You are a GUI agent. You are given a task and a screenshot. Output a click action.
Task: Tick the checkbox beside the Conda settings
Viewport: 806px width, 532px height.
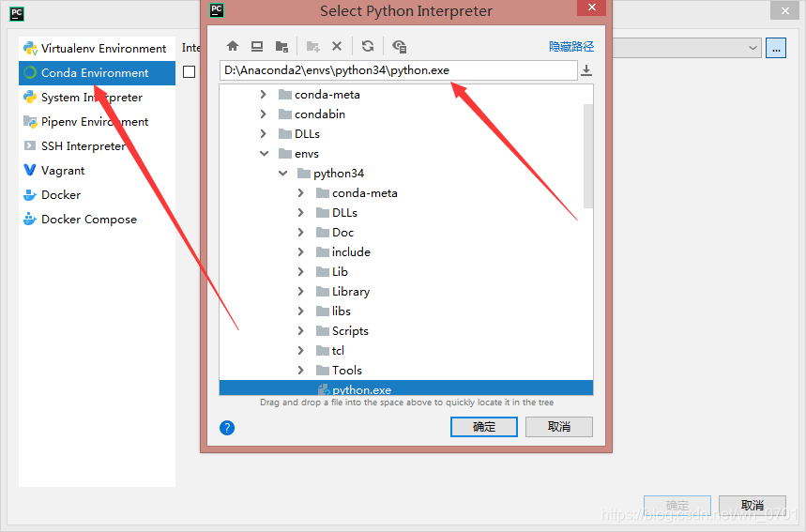(190, 71)
